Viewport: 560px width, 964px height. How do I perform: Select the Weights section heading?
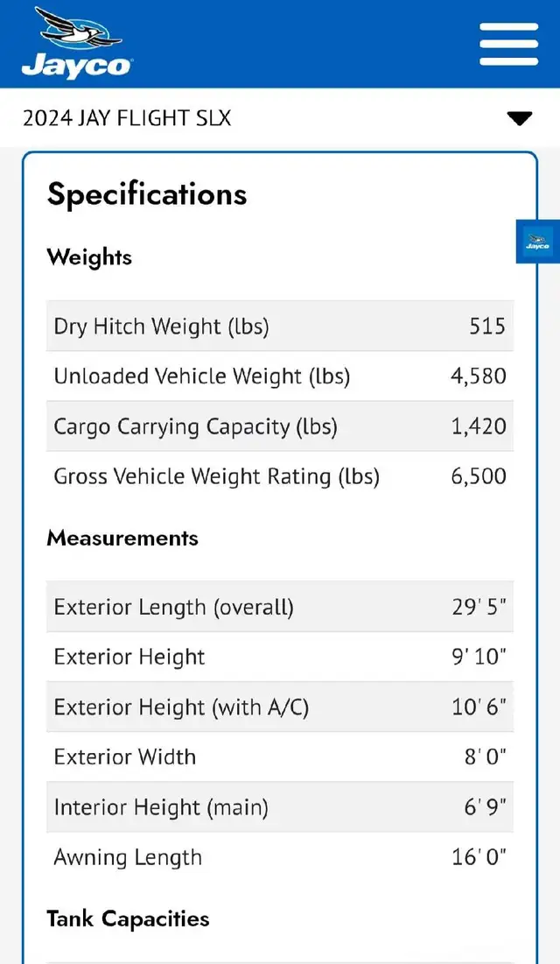[x=89, y=257]
